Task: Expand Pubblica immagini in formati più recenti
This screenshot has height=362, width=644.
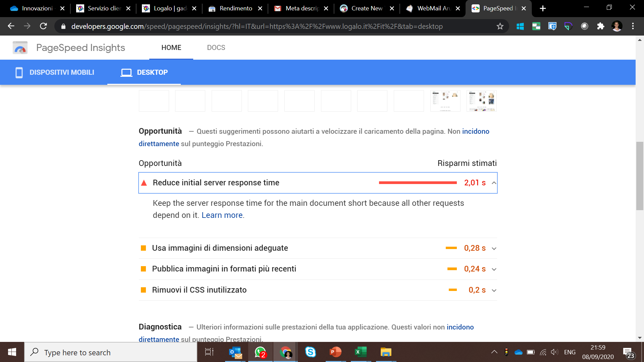Action: (x=494, y=269)
